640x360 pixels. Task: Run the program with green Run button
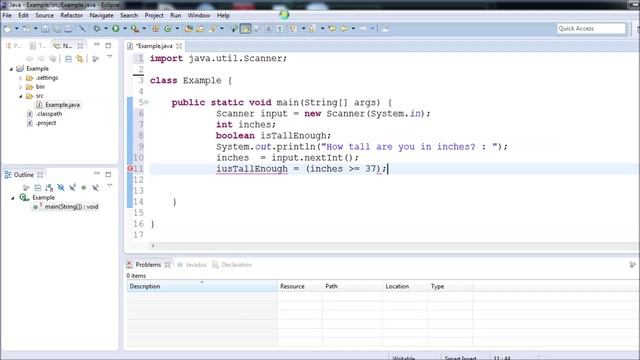[116, 29]
